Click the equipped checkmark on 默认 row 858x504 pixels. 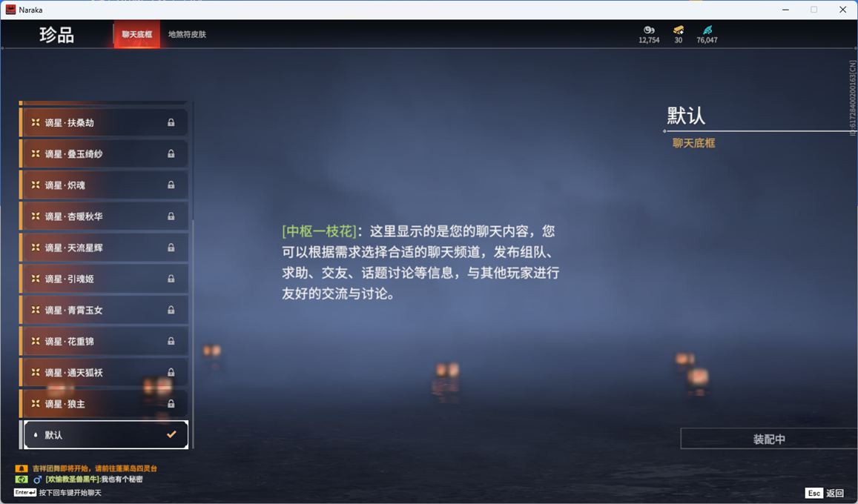[x=171, y=434]
